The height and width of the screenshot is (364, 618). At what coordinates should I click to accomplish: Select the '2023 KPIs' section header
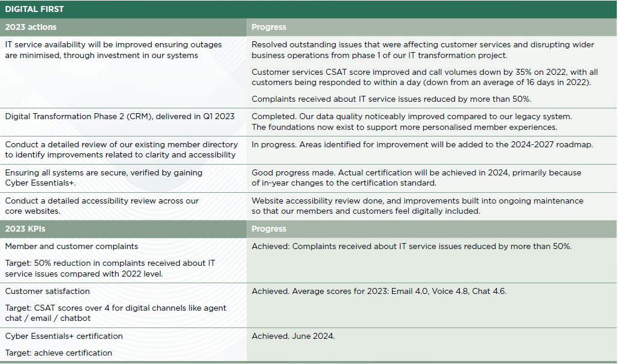pyautogui.click(x=26, y=229)
